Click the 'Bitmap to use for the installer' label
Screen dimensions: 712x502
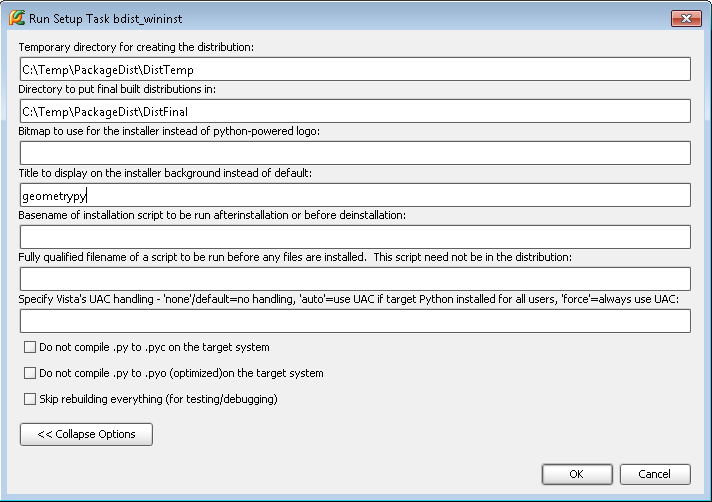(169, 131)
